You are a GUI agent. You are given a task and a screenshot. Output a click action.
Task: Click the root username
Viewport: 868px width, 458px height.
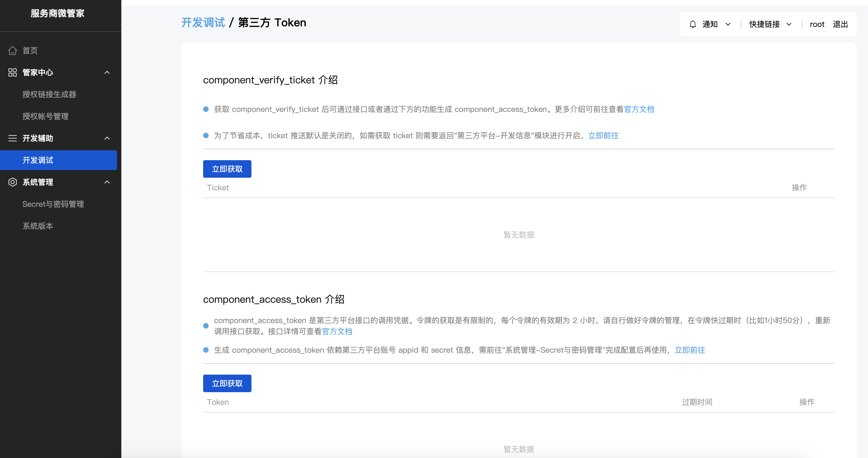tap(817, 24)
